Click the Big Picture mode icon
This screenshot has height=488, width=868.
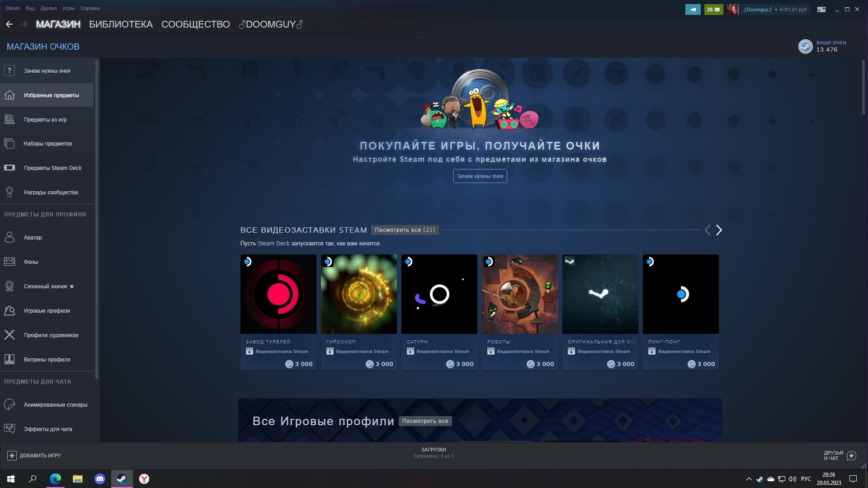pyautogui.click(x=821, y=9)
